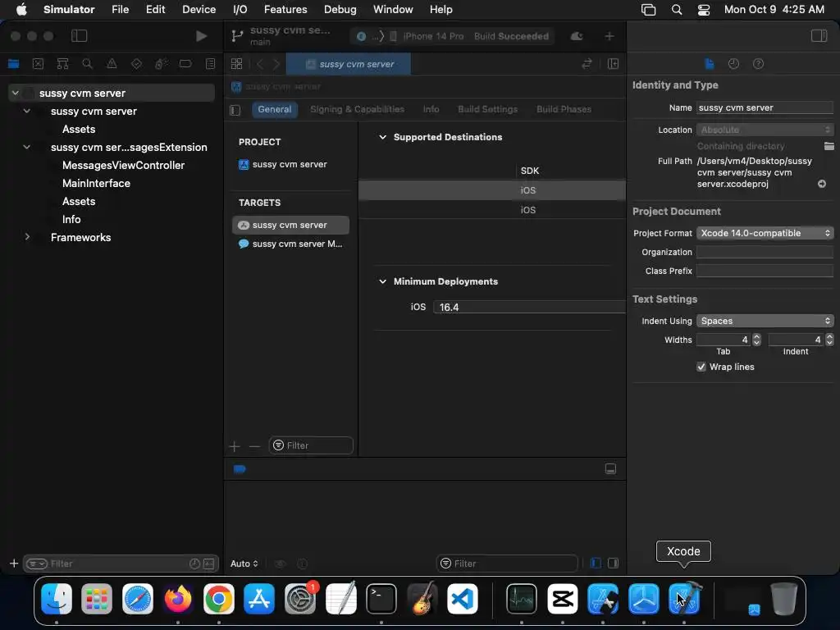Open Location Absolute dropdown
Image resolution: width=840 pixels, height=630 pixels.
765,130
